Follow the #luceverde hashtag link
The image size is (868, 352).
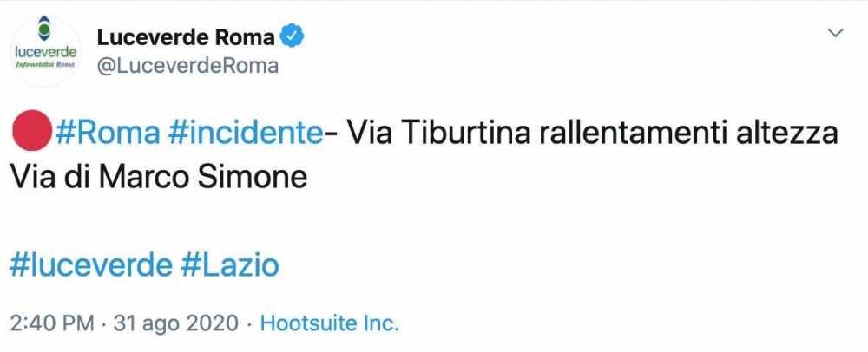(91, 264)
